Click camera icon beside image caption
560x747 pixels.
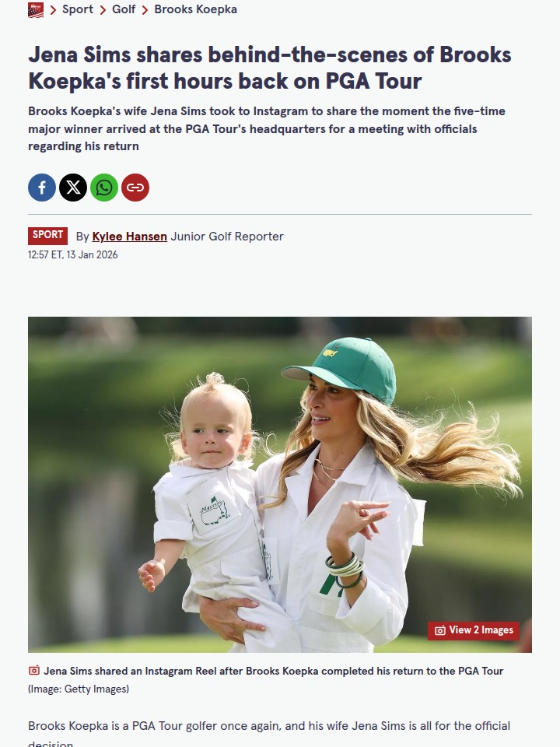pyautogui.click(x=33, y=670)
